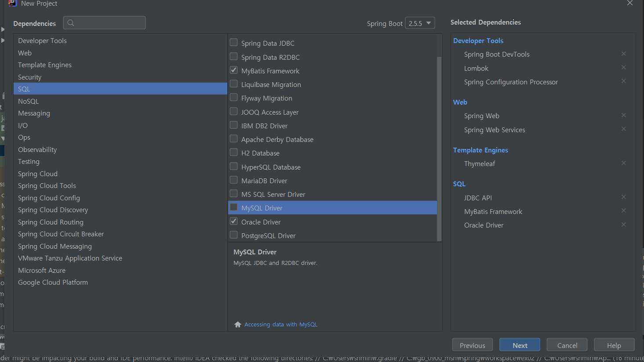644x362 pixels.
Task: Select the Ops category
Action: 120,137
